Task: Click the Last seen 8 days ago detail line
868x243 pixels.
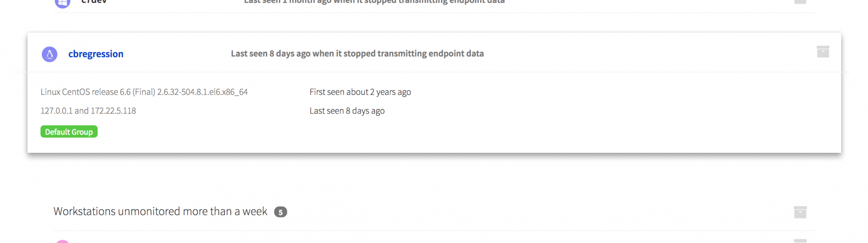Action: (347, 111)
